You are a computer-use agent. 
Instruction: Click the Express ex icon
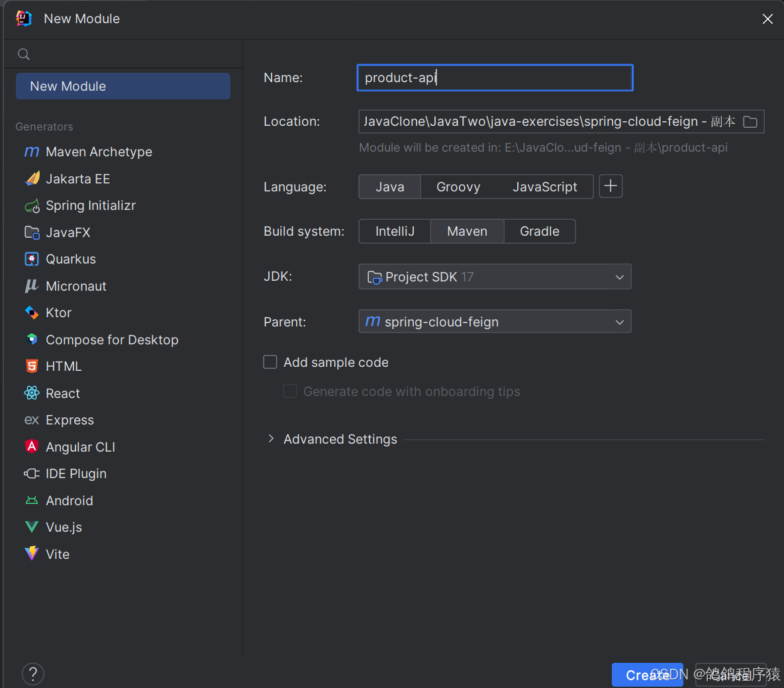tap(32, 420)
